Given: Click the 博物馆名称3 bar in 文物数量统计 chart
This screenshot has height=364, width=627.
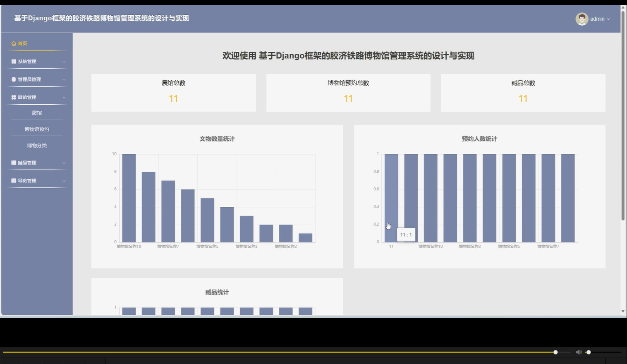Looking at the screenshot, I should click(246, 229).
